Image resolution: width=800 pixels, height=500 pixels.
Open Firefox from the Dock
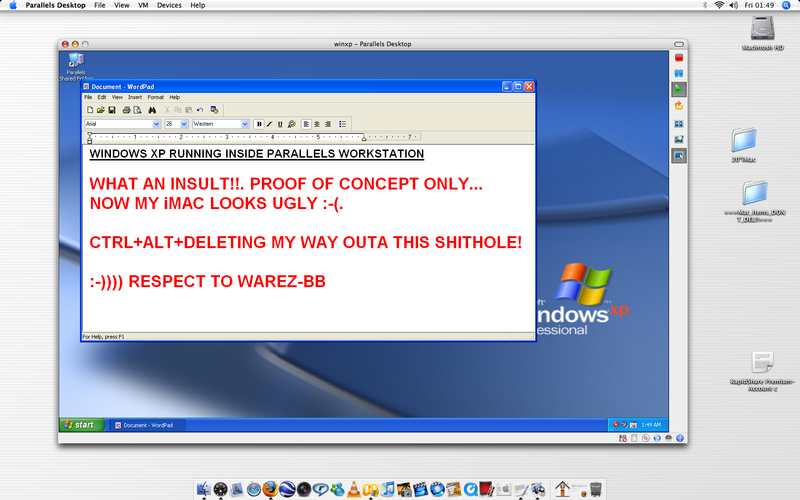270,489
